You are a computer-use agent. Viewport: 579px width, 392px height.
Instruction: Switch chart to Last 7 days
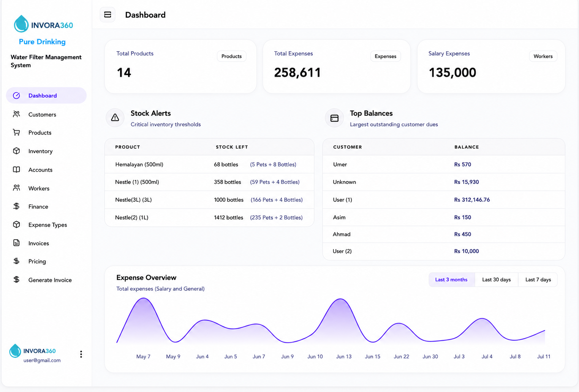pyautogui.click(x=538, y=280)
